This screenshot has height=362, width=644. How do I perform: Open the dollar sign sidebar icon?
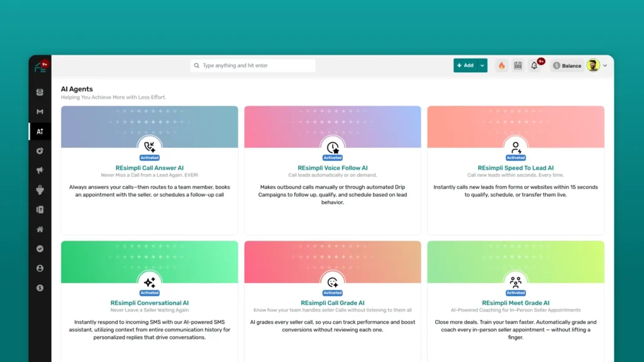pyautogui.click(x=40, y=288)
